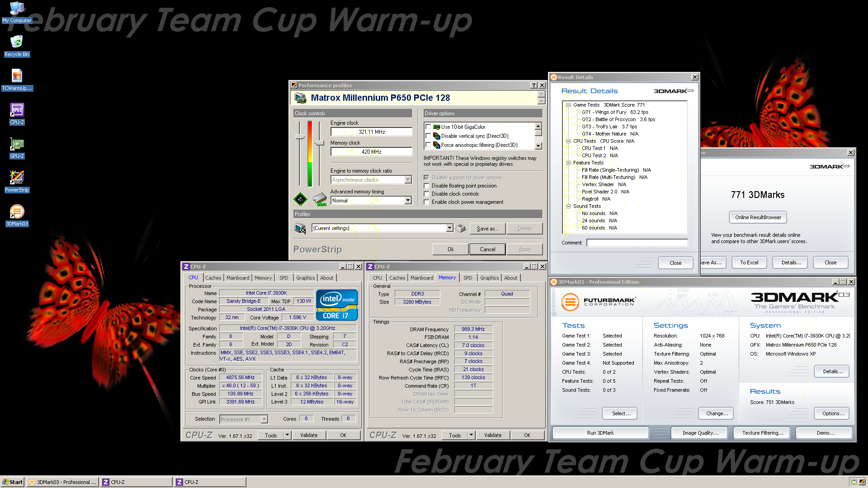Click the Online ResultBrowser button

[758, 217]
